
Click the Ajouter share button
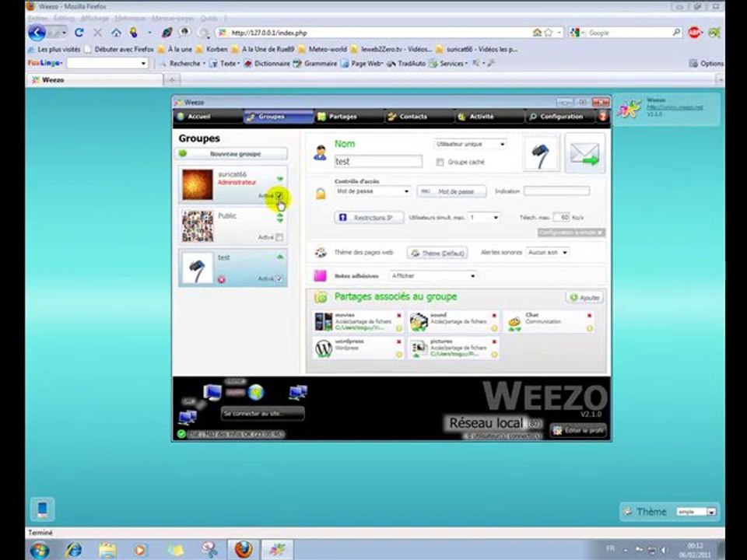pos(584,298)
